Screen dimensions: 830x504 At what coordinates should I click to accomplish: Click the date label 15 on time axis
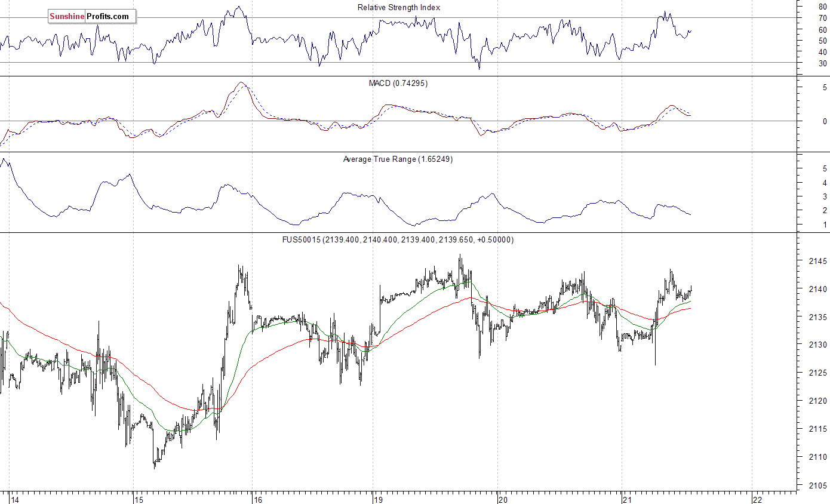pyautogui.click(x=139, y=500)
